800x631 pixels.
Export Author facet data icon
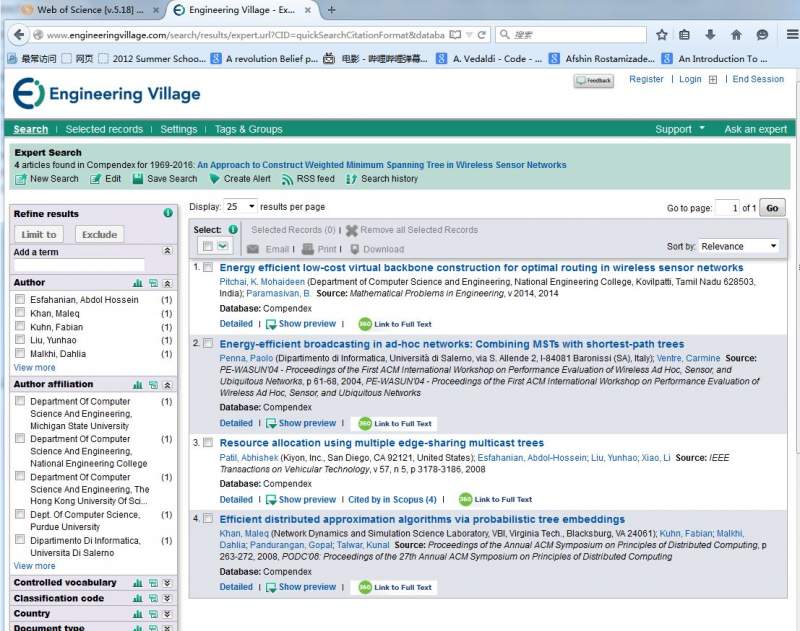pos(153,283)
